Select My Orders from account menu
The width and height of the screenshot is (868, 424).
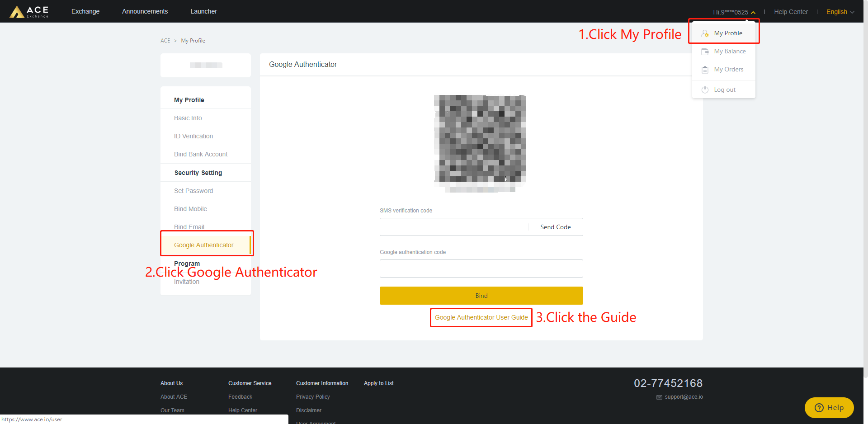click(724, 70)
